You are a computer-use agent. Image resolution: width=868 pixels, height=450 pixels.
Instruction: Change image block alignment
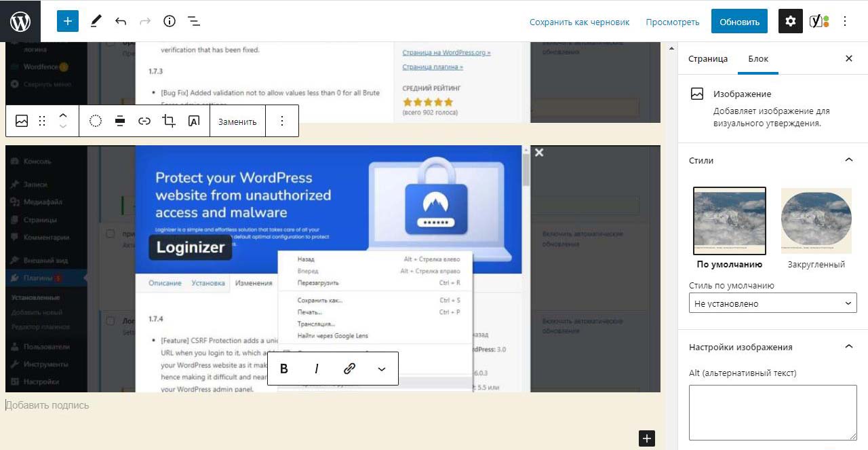120,121
